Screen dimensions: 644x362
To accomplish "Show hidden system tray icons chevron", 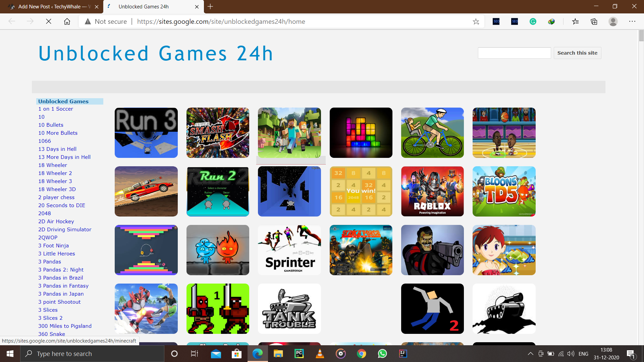I will click(x=531, y=354).
